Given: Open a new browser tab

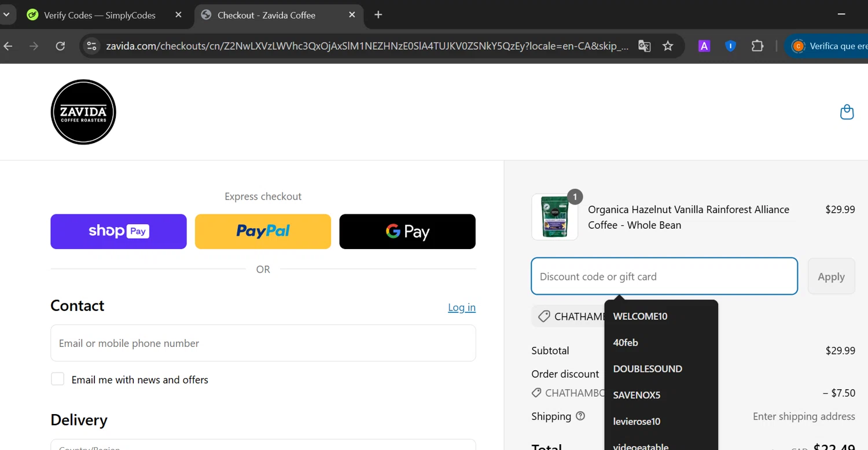Looking at the screenshot, I should point(378,14).
